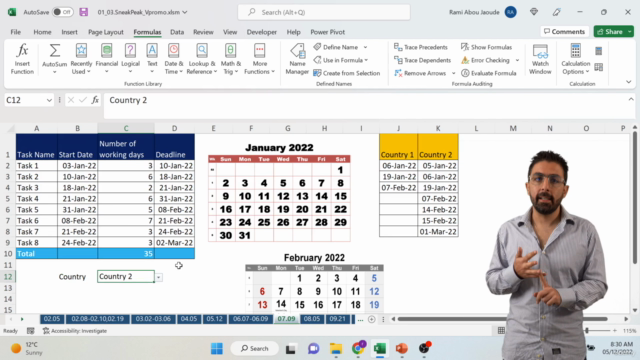This screenshot has height=360, width=640.
Task: Select the Normal view status bar button
Action: tap(501, 331)
